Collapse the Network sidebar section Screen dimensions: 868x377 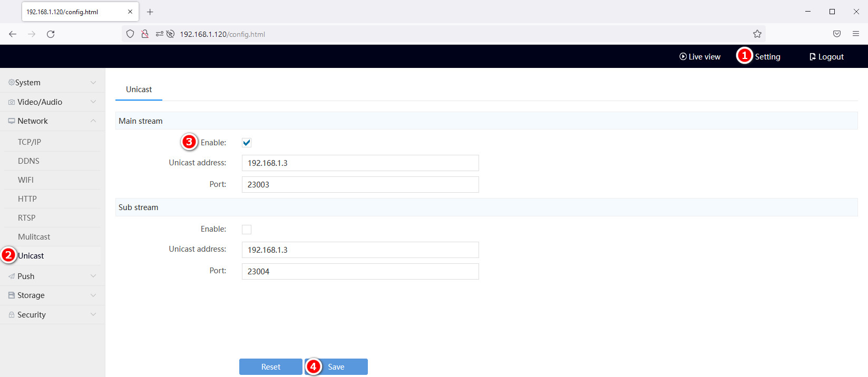52,121
